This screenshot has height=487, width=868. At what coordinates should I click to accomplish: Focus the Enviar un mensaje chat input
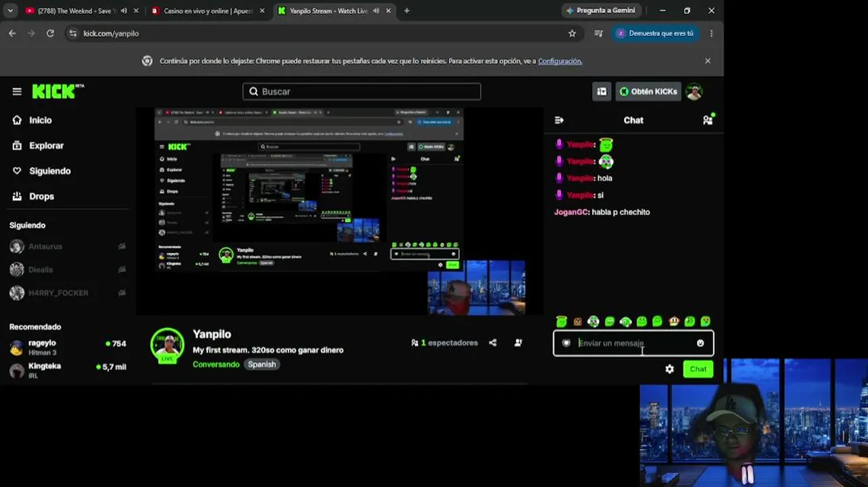[633, 343]
